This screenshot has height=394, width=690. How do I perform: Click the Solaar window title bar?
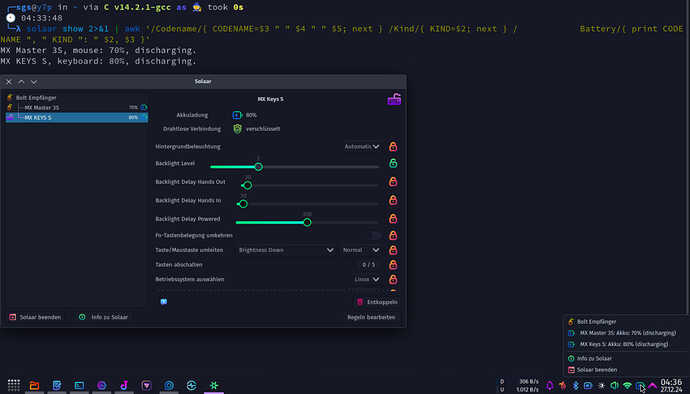coord(203,81)
